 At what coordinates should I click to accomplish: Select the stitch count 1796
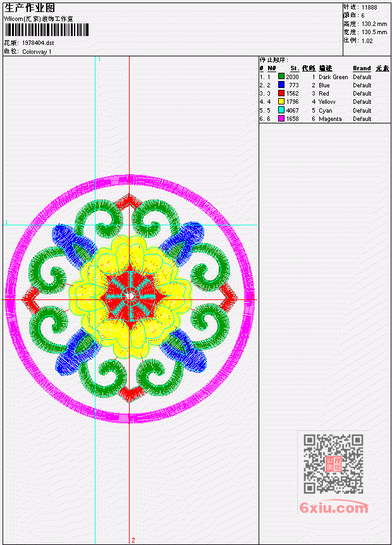[x=292, y=102]
